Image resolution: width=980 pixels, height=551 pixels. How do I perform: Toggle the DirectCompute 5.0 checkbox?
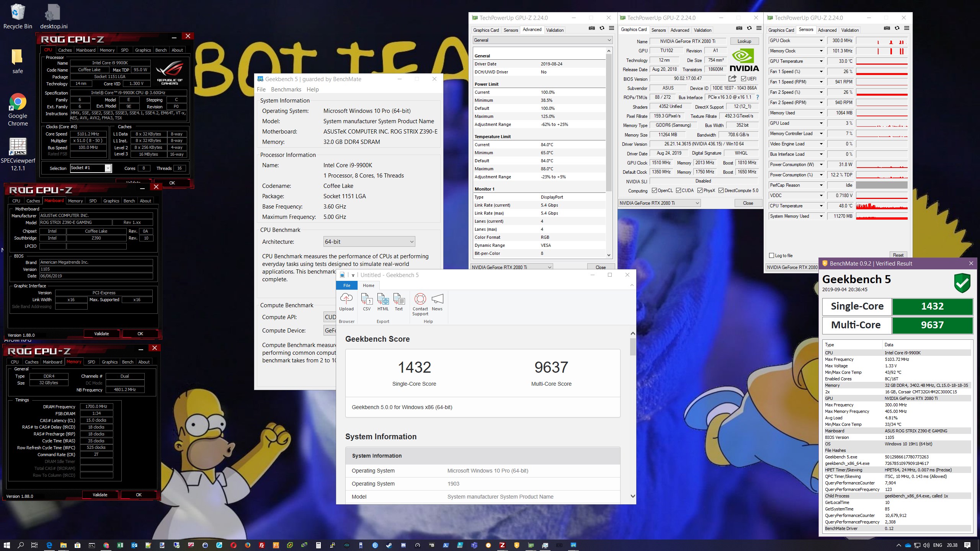coord(721,191)
